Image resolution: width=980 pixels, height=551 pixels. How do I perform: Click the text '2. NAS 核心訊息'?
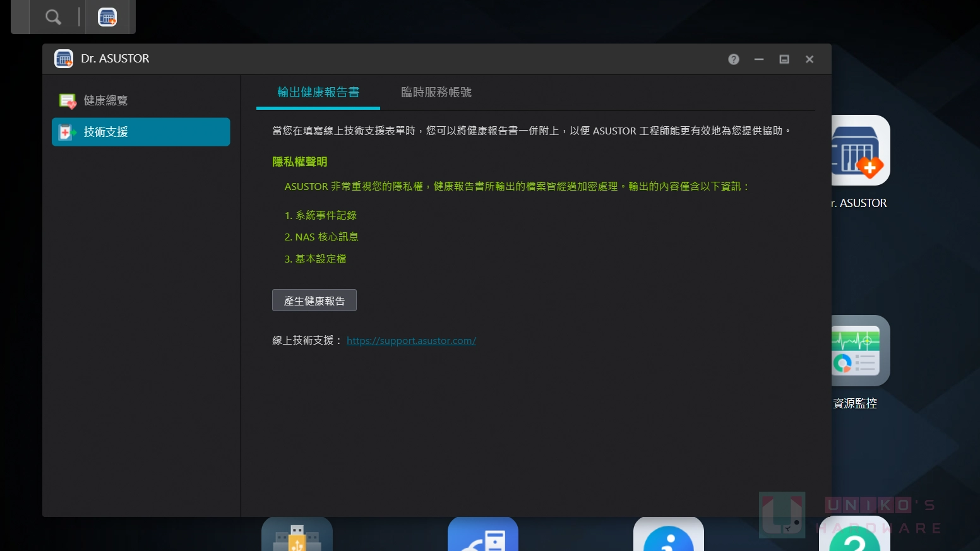[321, 237]
